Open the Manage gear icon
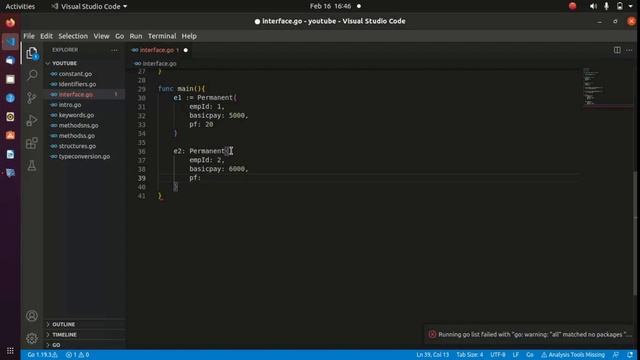 32,338
